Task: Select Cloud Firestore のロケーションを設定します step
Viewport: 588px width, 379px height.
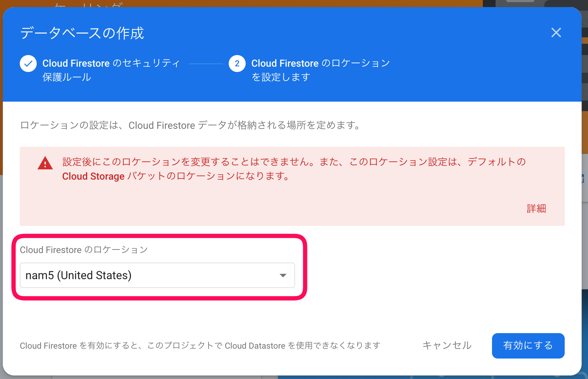Action: (320, 70)
